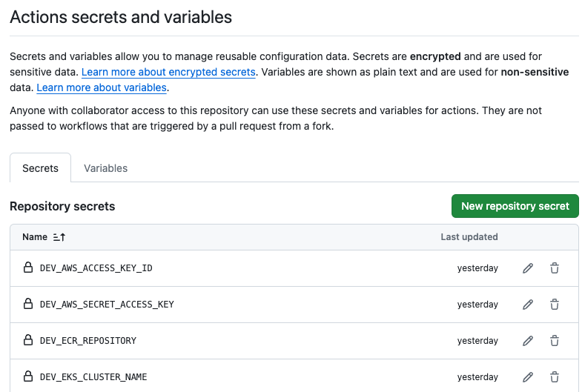
Task: Open Learn more about encrypted secrets link
Action: coord(168,72)
